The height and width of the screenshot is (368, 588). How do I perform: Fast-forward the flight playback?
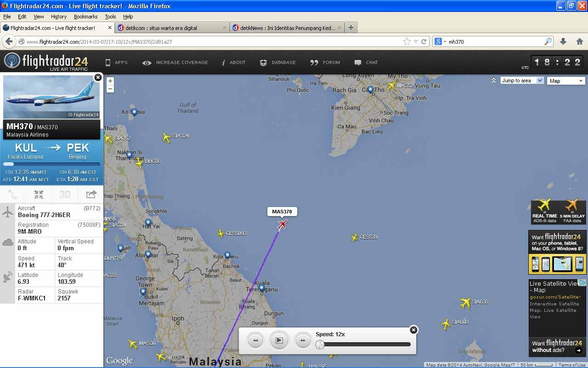pos(302,340)
